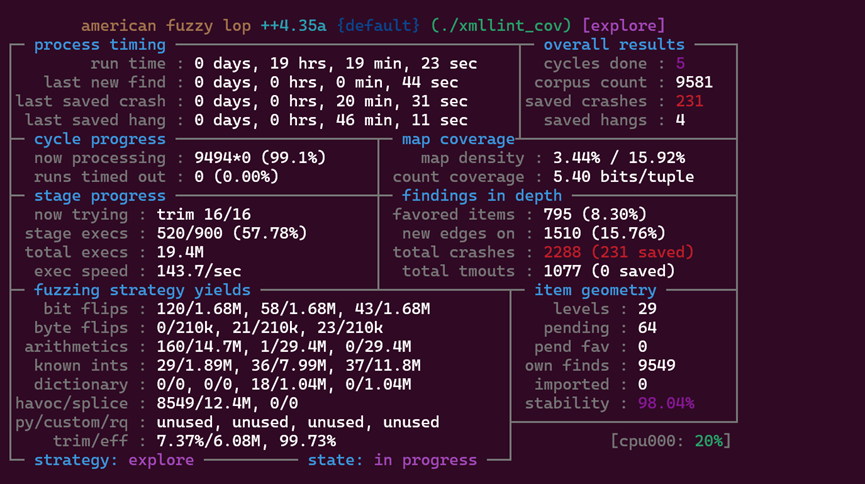The height and width of the screenshot is (484, 865).
Task: Click red total crashes '2288 (231 saved)'
Action: click(x=619, y=252)
